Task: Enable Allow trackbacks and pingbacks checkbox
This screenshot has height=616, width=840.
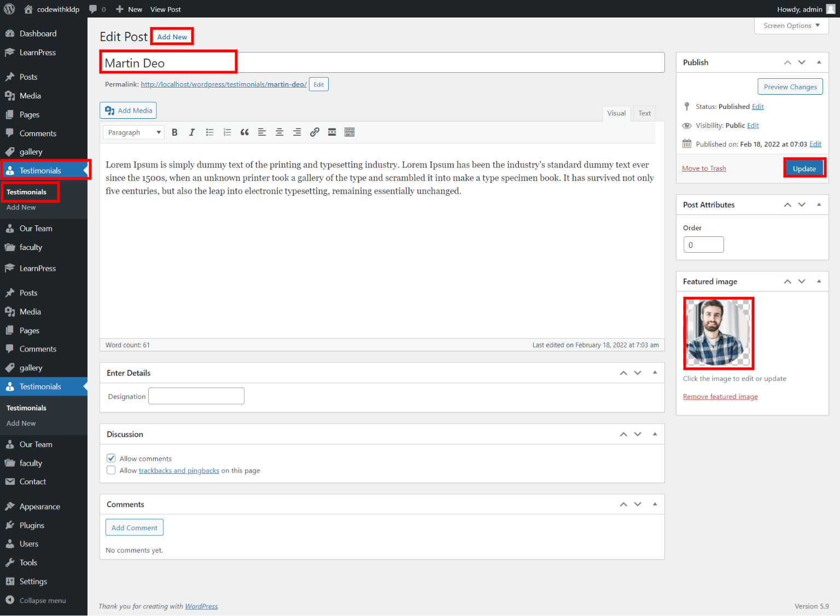Action: (x=111, y=470)
